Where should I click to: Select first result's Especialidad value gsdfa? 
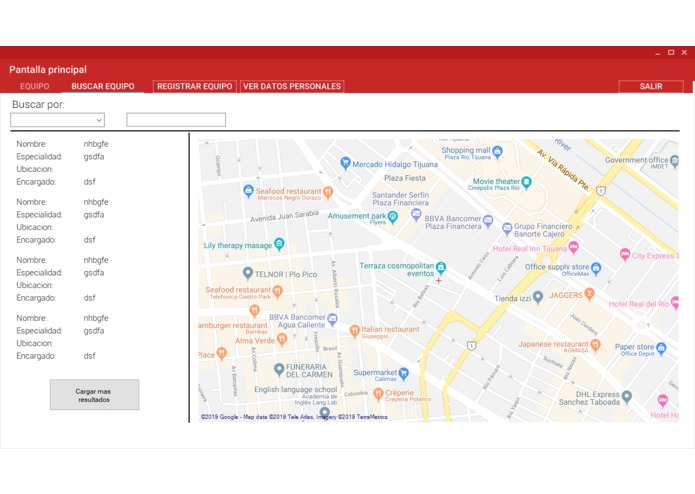(x=94, y=157)
